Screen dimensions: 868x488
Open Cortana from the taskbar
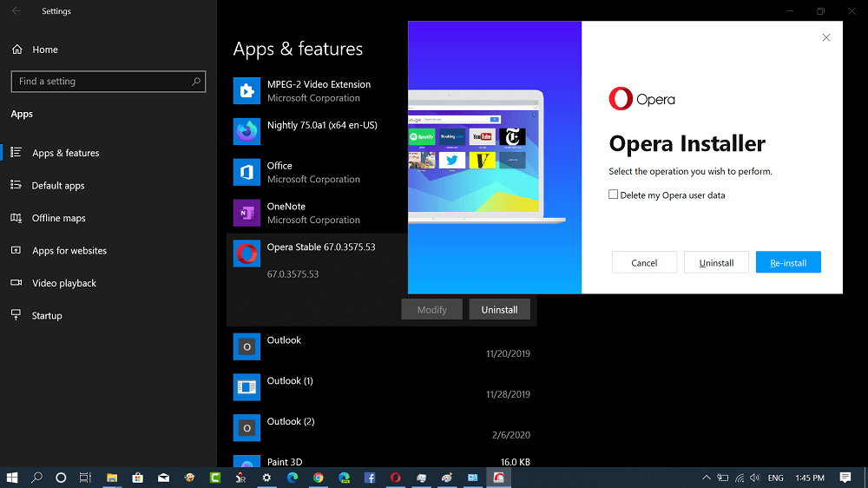tap(61, 478)
